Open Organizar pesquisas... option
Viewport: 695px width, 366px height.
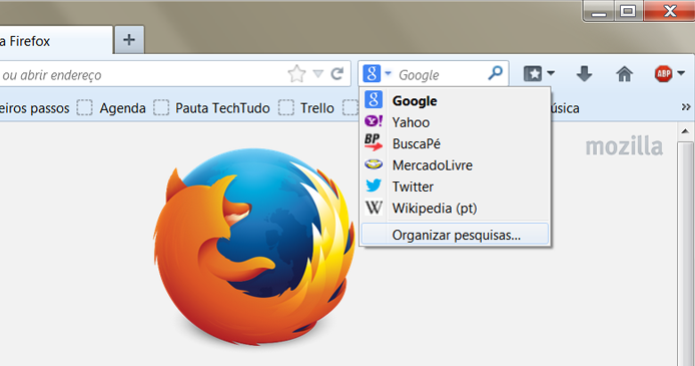(455, 235)
